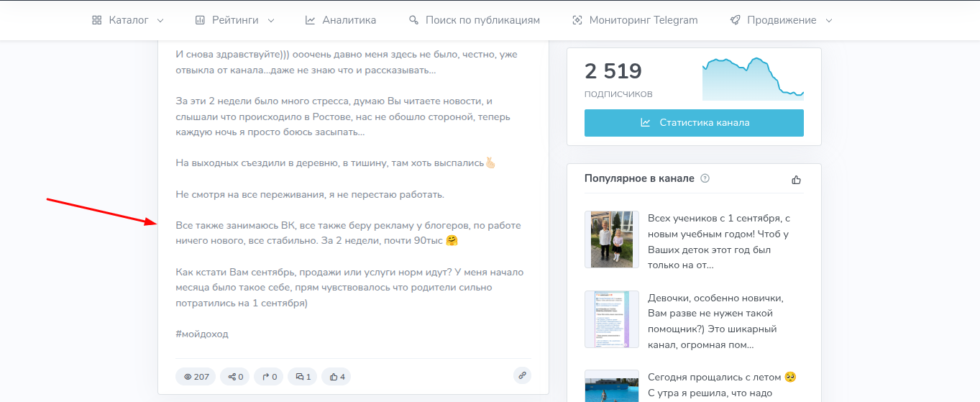Click the shares counter next to views
This screenshot has width=980, height=402.
236,376
